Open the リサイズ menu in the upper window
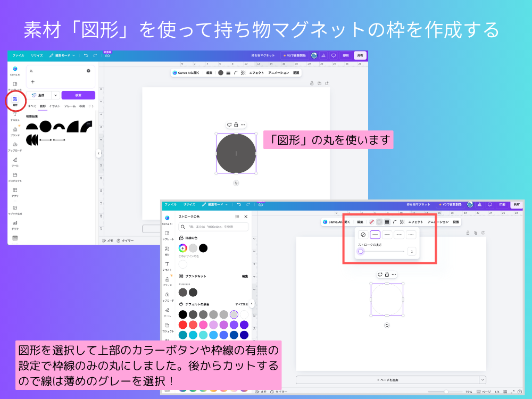This screenshot has height=399, width=532. pyautogui.click(x=37, y=55)
